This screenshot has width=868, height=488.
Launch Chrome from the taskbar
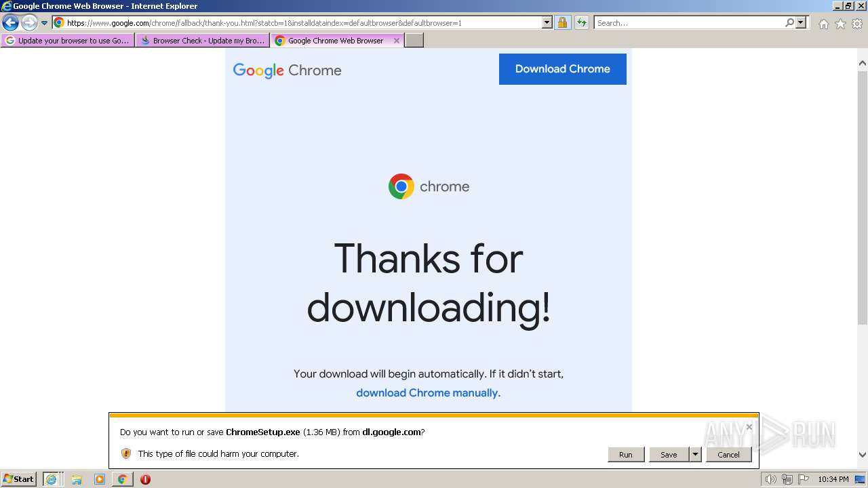tap(122, 479)
